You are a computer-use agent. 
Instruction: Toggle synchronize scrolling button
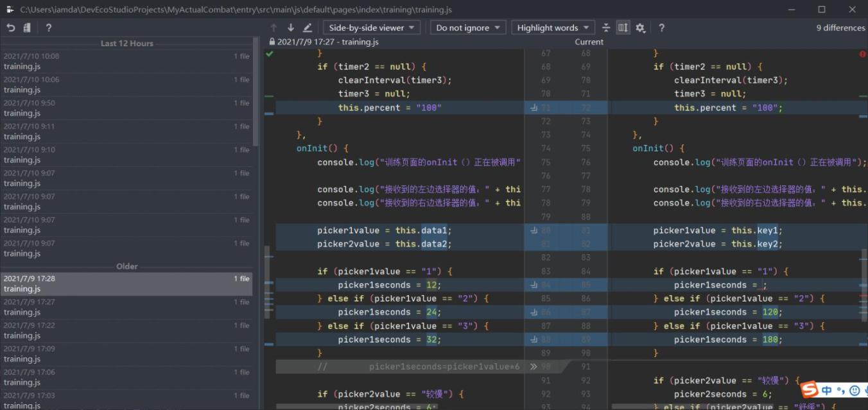[623, 28]
